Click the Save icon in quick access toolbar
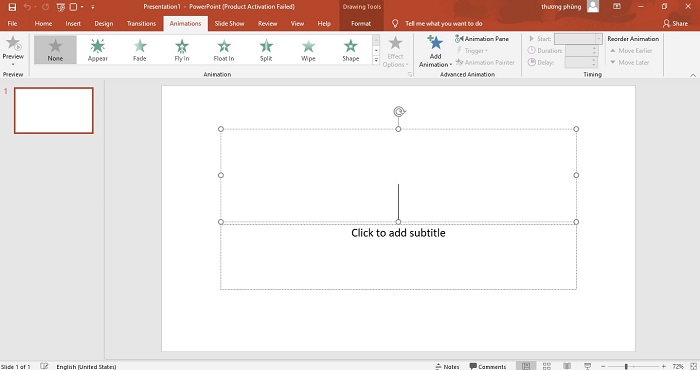 point(12,7)
